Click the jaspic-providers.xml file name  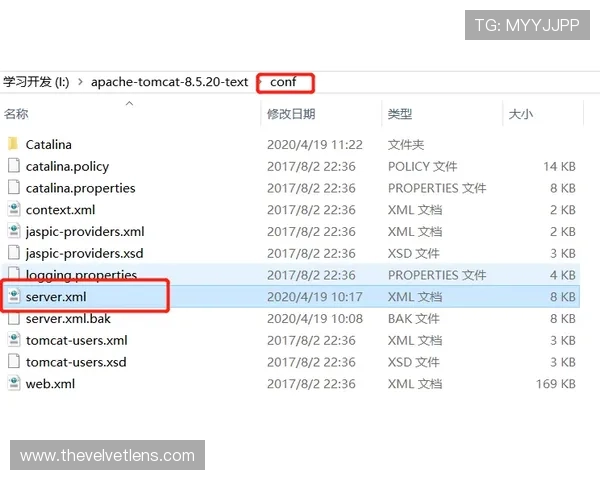pos(85,232)
